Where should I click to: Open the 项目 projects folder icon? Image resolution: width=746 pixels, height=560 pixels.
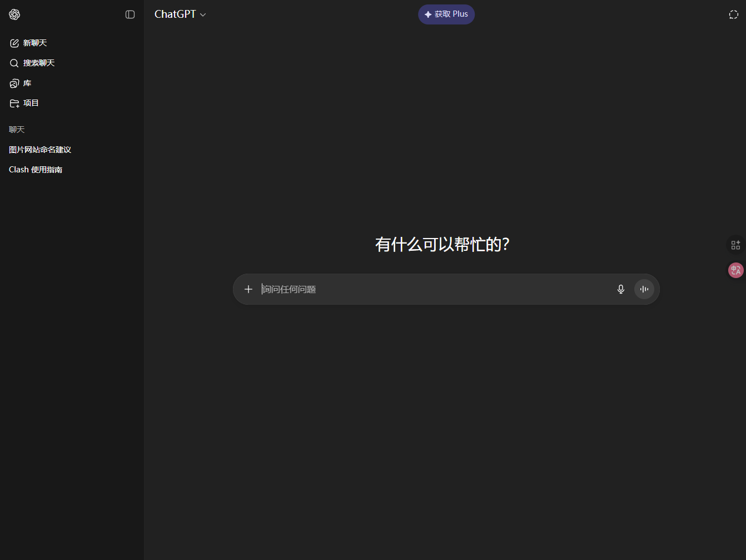pos(14,103)
